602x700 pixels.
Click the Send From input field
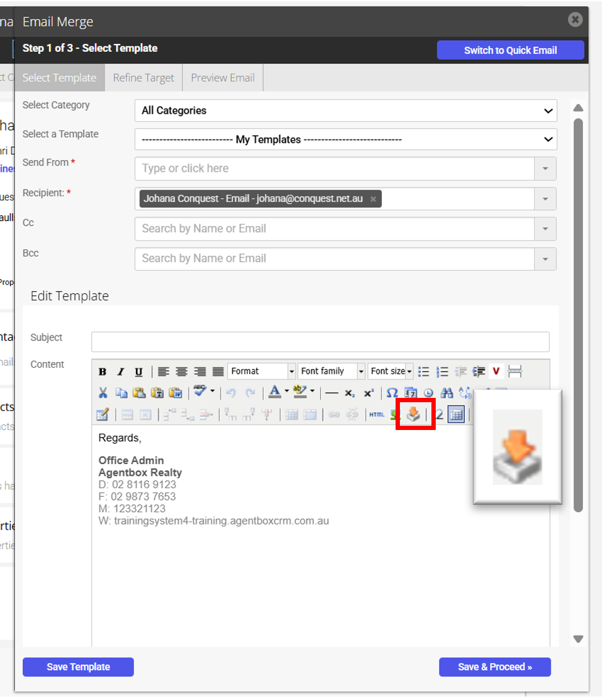coord(334,169)
